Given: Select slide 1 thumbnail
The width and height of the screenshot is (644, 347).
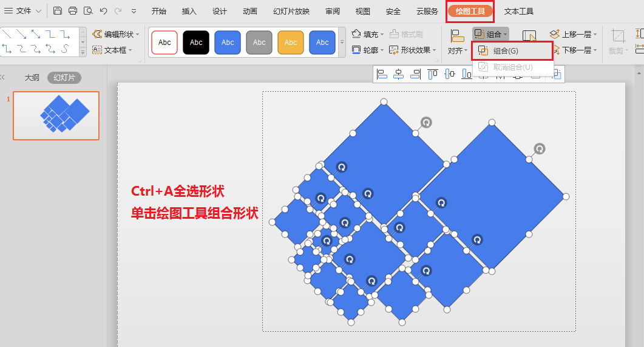Looking at the screenshot, I should [56, 115].
